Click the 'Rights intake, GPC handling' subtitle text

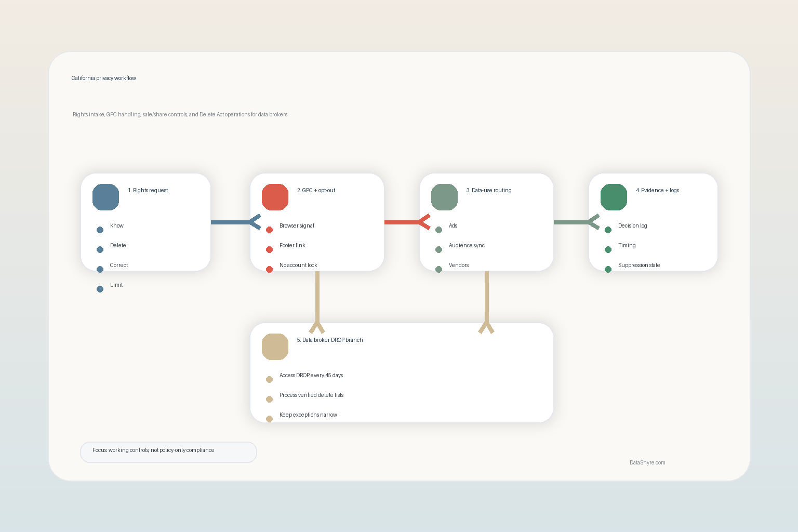click(180, 114)
